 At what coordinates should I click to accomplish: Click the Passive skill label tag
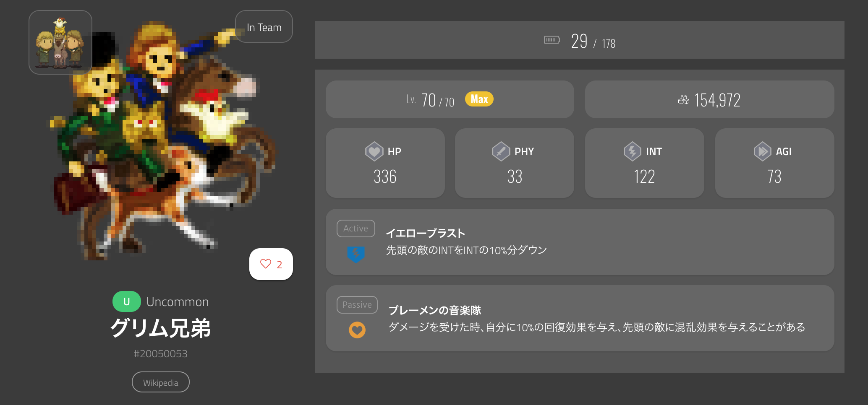pos(357,305)
